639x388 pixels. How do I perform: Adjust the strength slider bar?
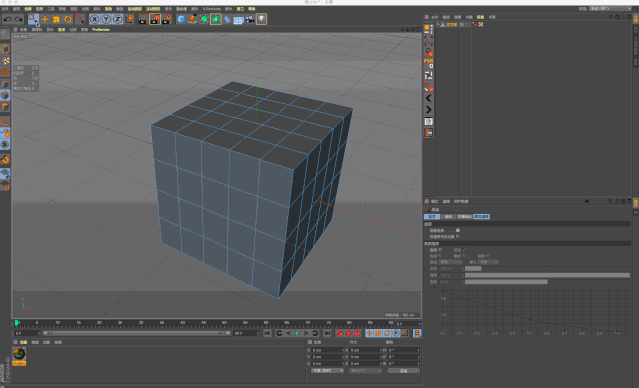[547, 275]
